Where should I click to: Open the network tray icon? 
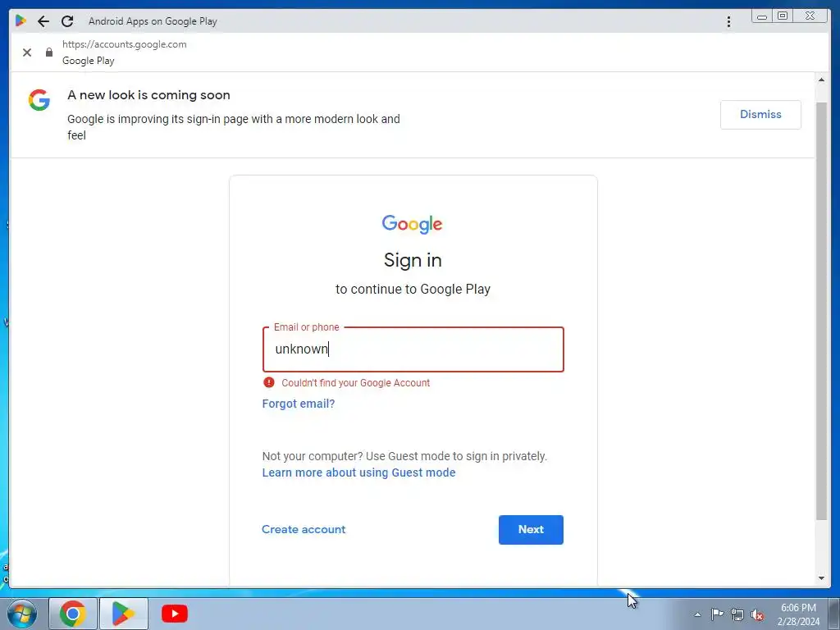[737, 614]
